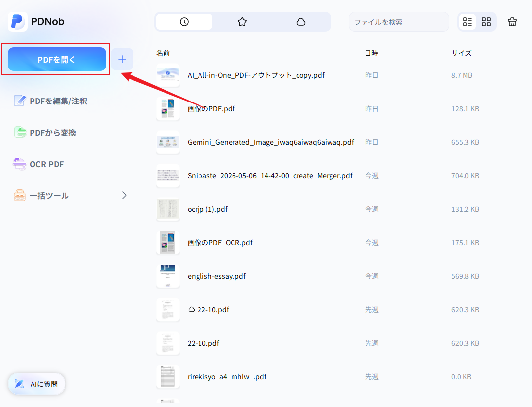Click 先週 date of rirekisyo_a4_mhlw_.pdf
The image size is (532, 407).
[371, 377]
